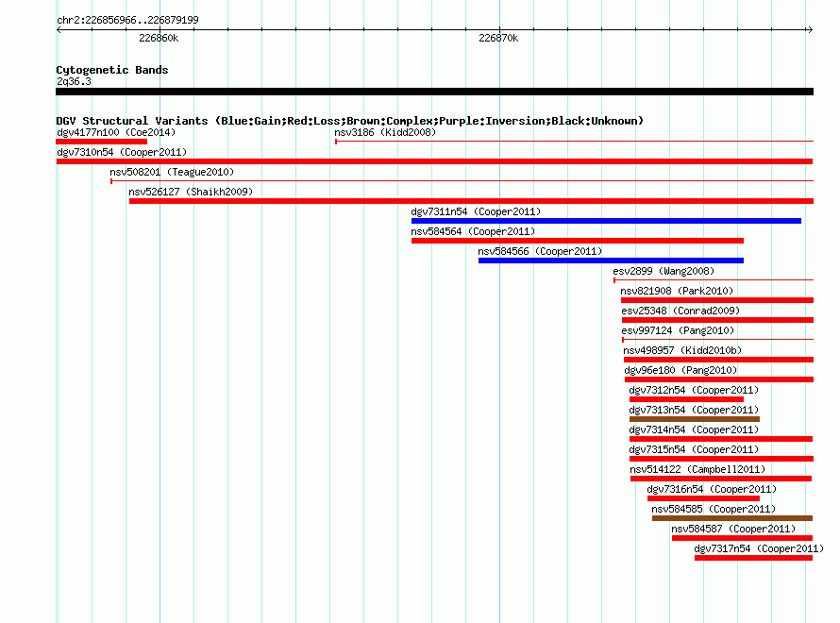
Task: Click the red bar under nsv584564
Action: click(x=578, y=241)
